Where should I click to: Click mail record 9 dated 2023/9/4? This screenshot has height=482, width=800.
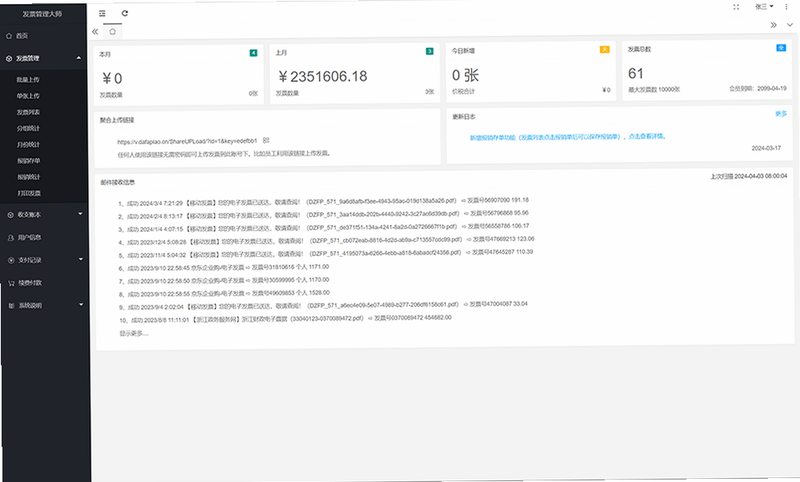[x=323, y=306]
